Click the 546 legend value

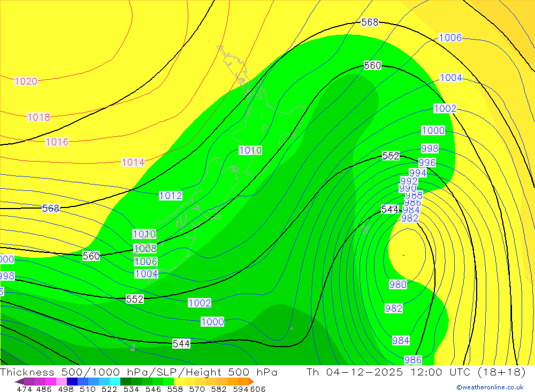tap(153, 389)
